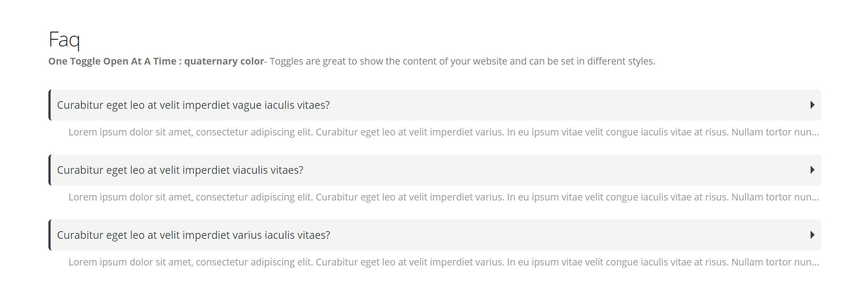Click Lorem ipsum answer under 'viaculis vitaes' question
Image resolution: width=868 pixels, height=307 pixels.
[x=443, y=197]
